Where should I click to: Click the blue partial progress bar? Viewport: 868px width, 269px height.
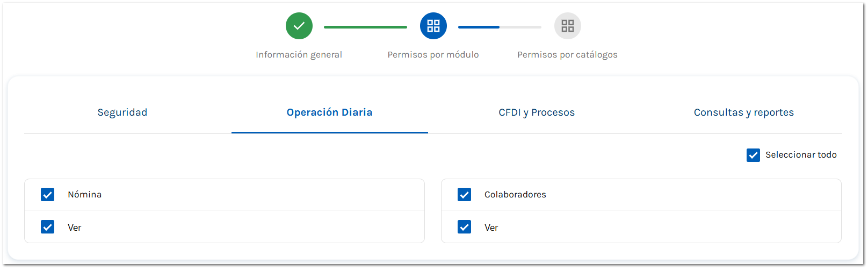pyautogui.click(x=479, y=27)
